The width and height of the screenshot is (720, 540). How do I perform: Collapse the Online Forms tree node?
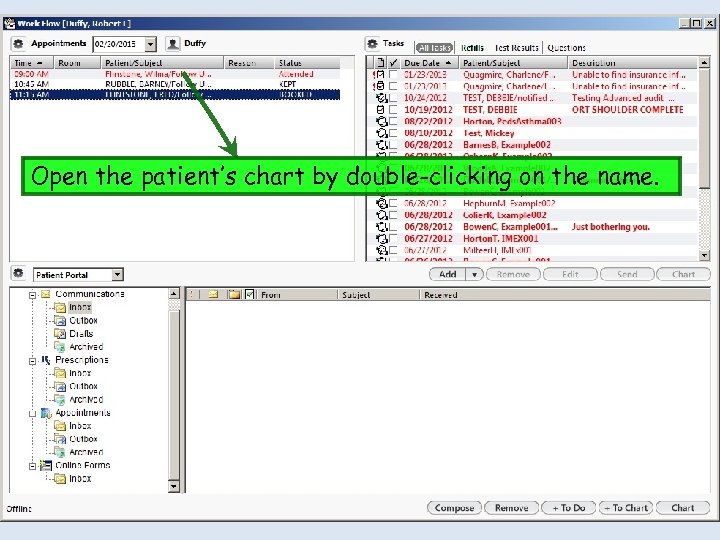click(x=32, y=466)
